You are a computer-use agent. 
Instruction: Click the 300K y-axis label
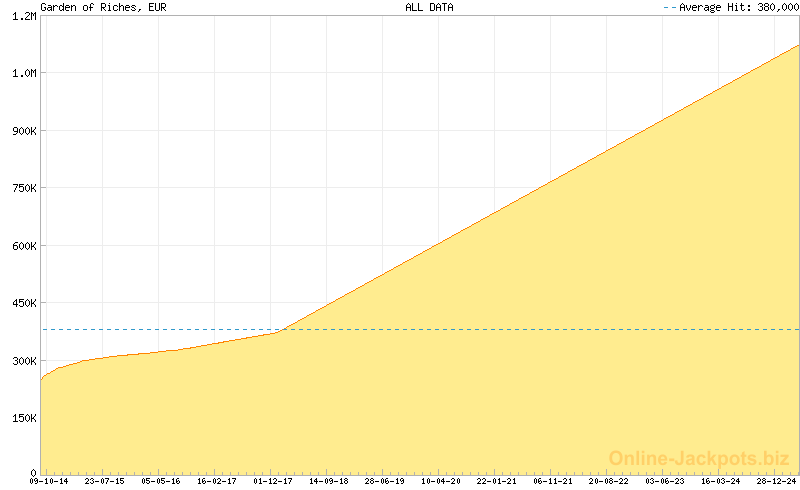point(23,361)
